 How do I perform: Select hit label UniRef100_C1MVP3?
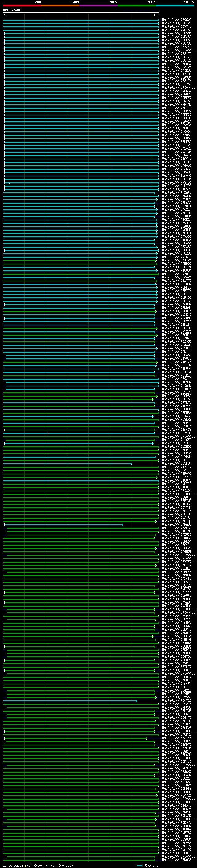tap(177, 186)
